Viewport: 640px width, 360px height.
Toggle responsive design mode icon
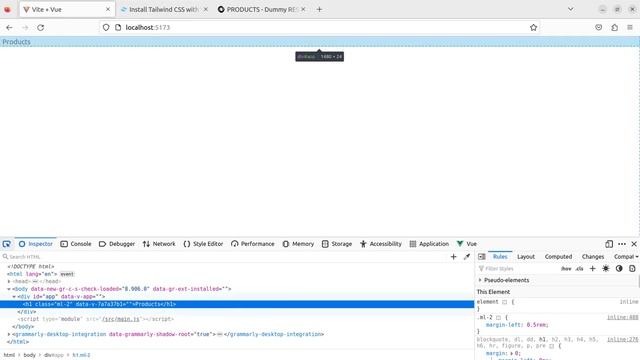click(609, 244)
